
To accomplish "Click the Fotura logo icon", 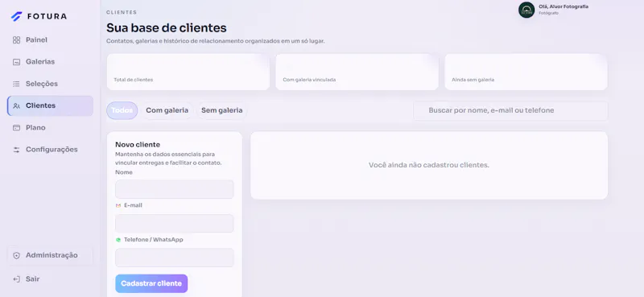I will tap(16, 16).
